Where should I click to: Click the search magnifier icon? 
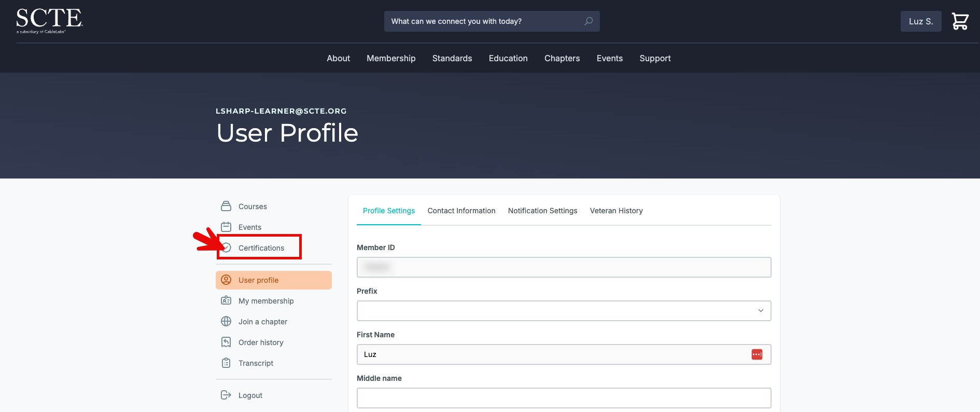click(589, 21)
